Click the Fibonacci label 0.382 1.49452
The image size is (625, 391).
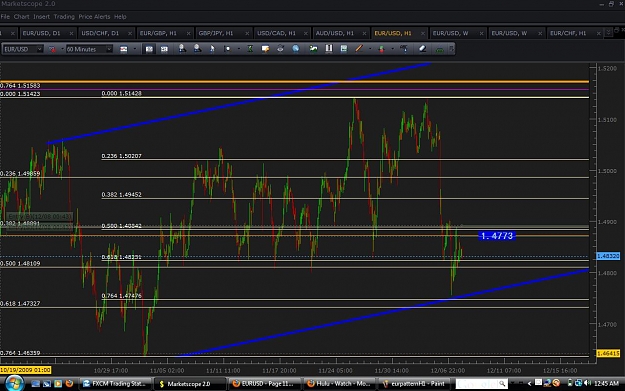click(x=121, y=195)
